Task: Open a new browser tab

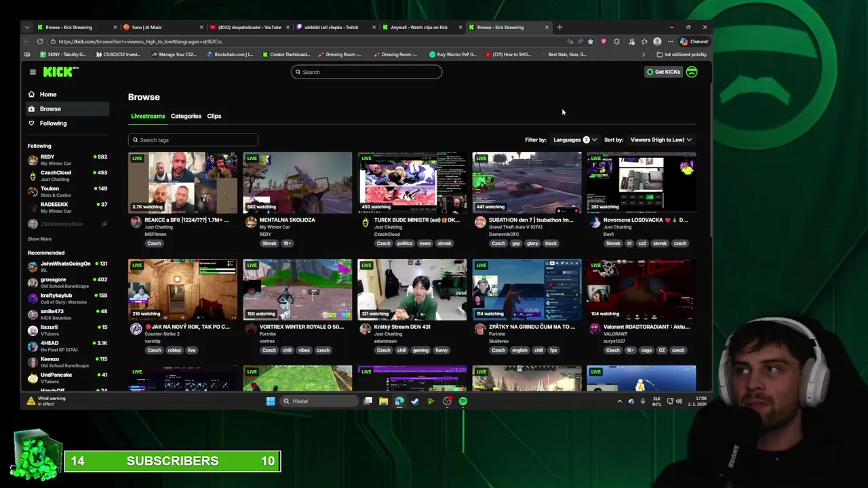Action: (x=559, y=27)
